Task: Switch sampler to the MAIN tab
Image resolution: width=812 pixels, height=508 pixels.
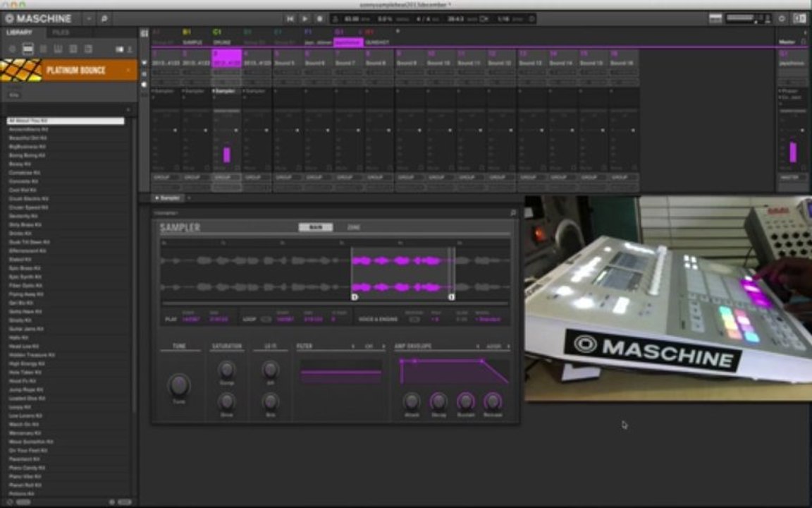Action: [316, 228]
